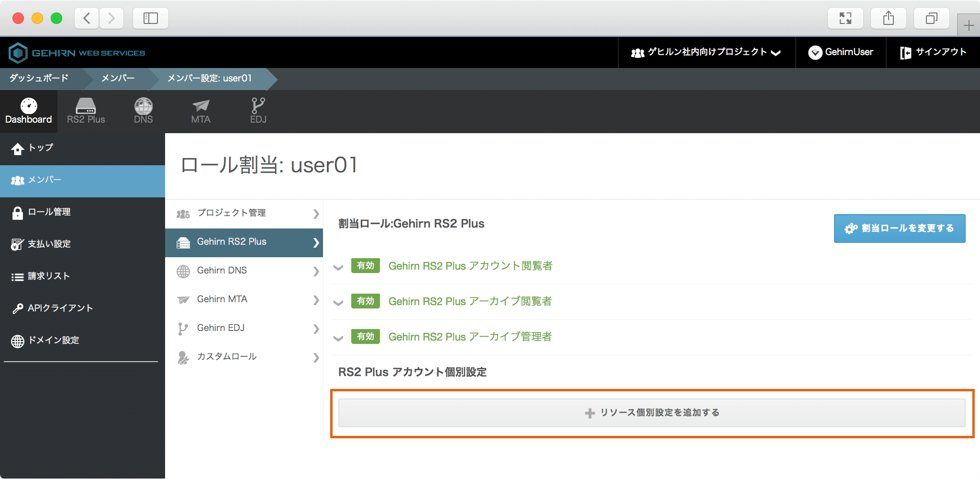Select ロール管理 in the sidebar
This screenshot has width=980, height=479.
tap(49, 212)
